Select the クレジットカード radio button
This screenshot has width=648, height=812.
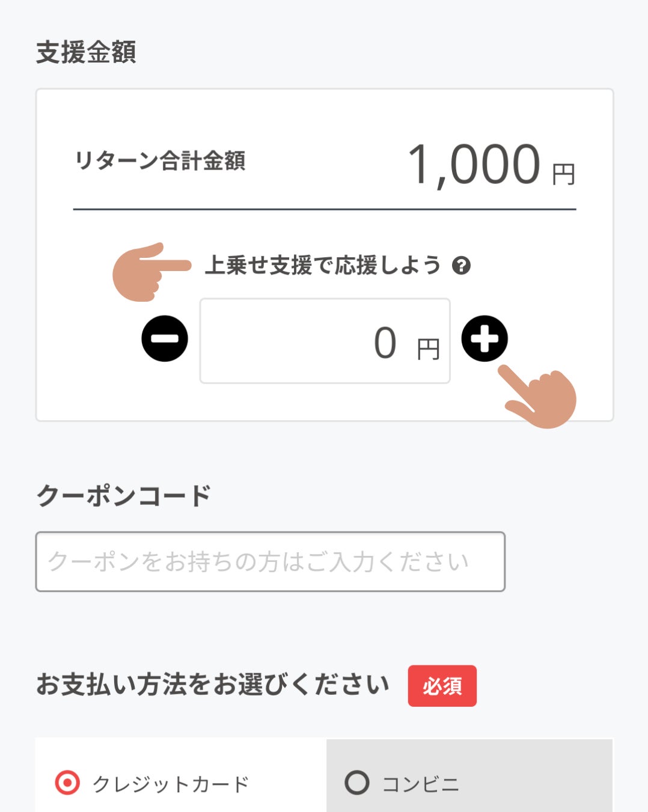[67, 783]
